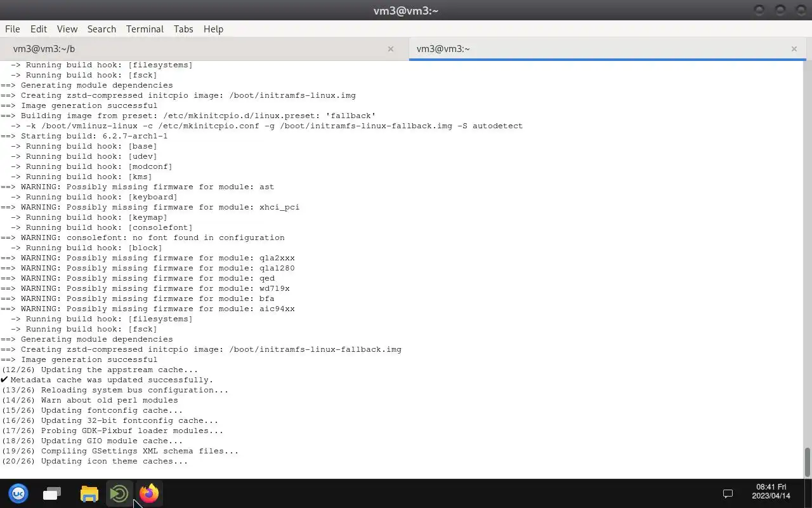Click '(19/26) Compiling GSettings XML schema files...'
Viewport: 812px width, 508px height.
120,451
